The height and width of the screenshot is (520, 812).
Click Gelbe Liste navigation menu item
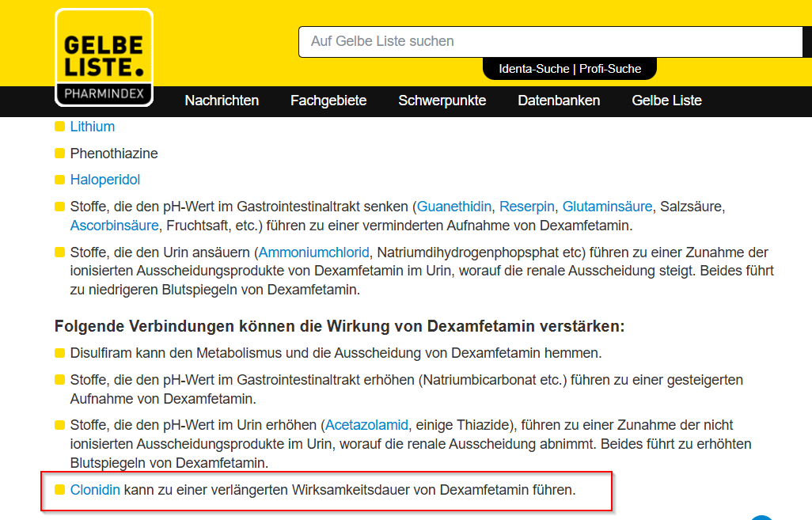tap(666, 101)
